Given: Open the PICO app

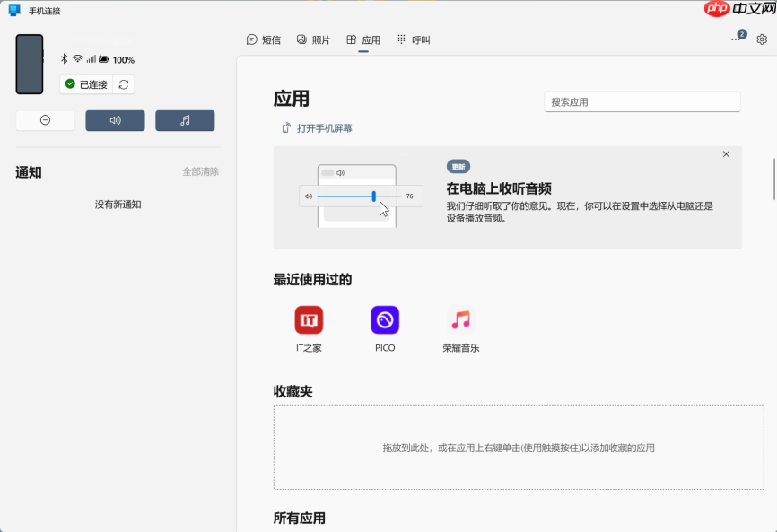Looking at the screenshot, I should [385, 319].
